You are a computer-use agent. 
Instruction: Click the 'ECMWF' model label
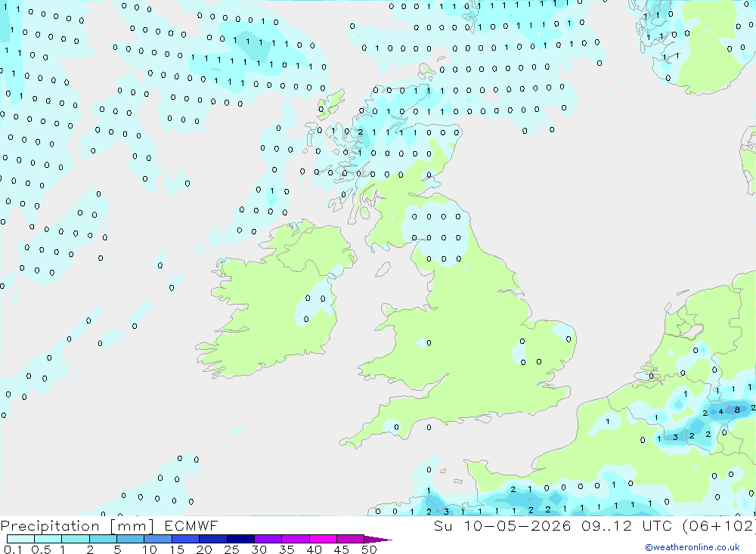pos(191,526)
